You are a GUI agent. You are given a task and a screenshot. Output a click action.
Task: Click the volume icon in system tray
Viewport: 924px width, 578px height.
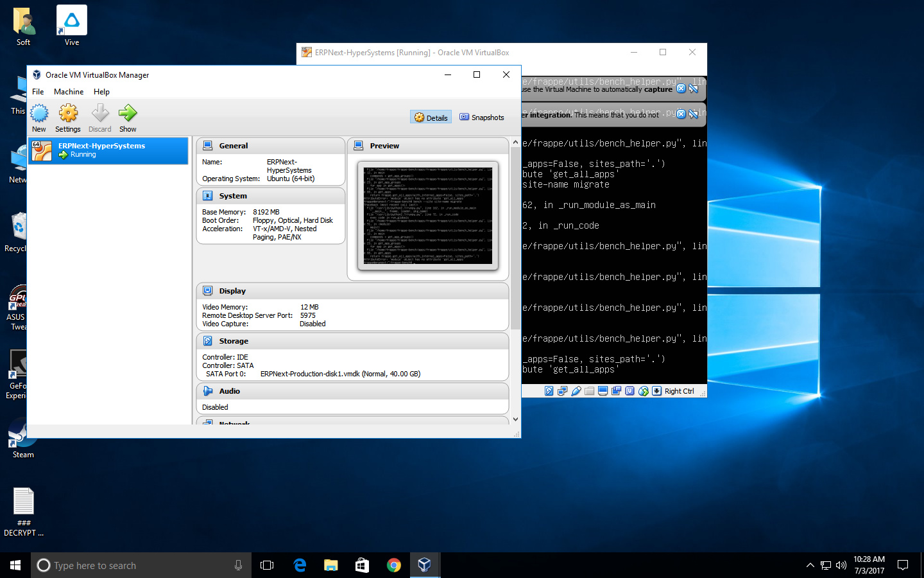(841, 565)
